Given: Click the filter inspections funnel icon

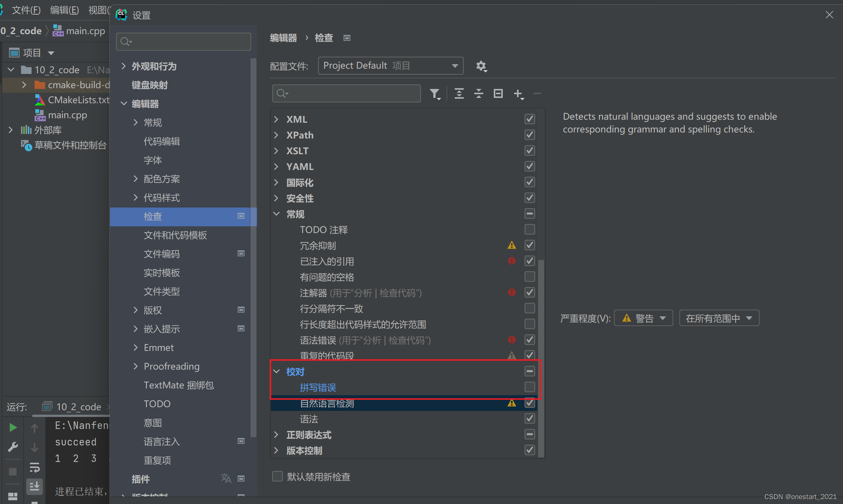Looking at the screenshot, I should (435, 93).
